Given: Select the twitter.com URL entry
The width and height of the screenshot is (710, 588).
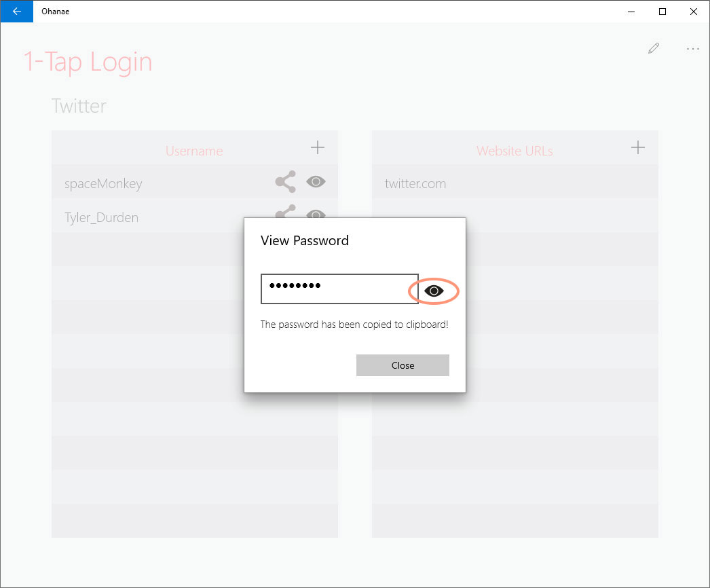Looking at the screenshot, I should click(x=515, y=182).
